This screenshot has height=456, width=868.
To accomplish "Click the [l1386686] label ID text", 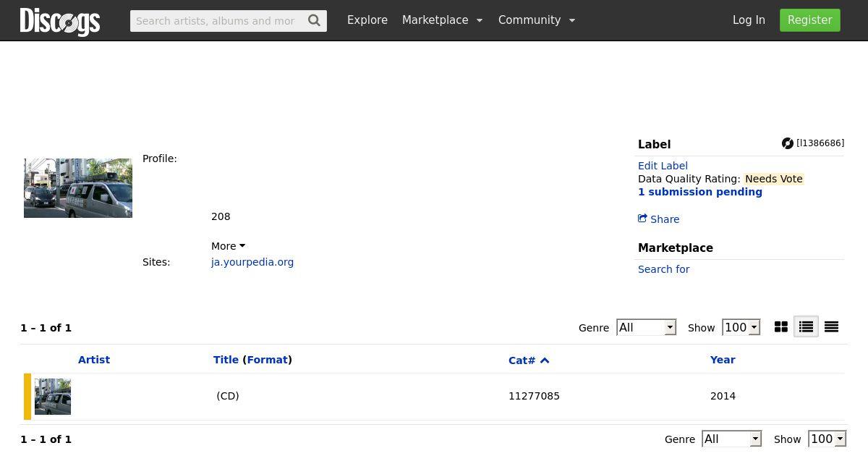I will [x=820, y=143].
